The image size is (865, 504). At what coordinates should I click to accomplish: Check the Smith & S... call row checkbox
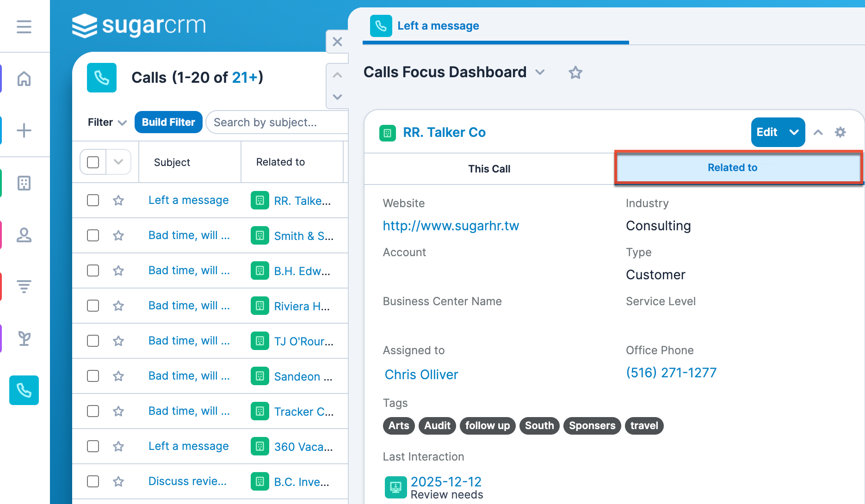pos(93,235)
